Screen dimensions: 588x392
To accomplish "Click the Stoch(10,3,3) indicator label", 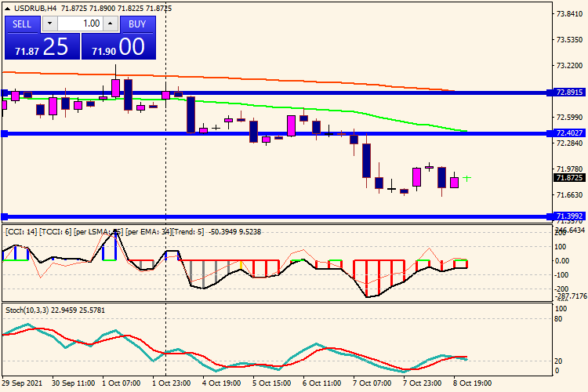I will pyautogui.click(x=55, y=310).
